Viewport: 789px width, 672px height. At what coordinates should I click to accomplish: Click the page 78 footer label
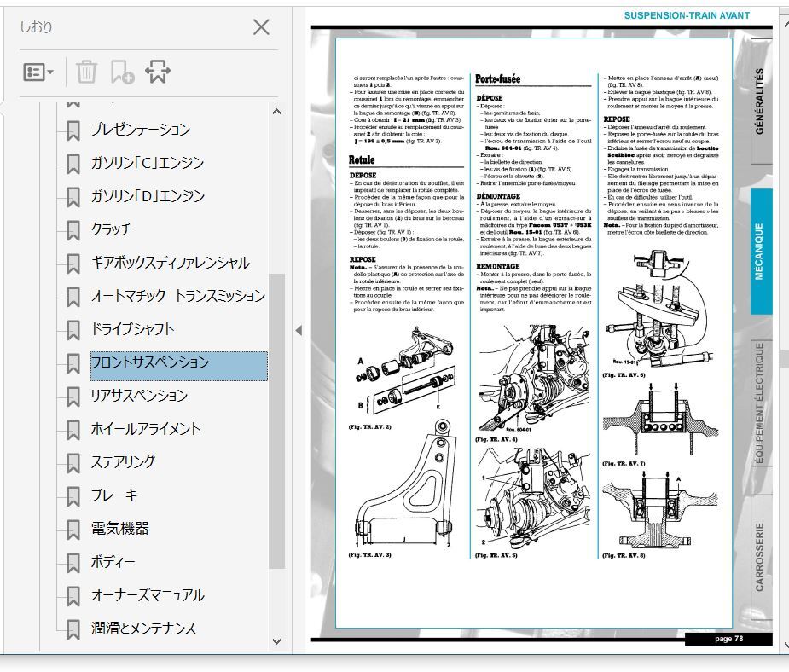(x=728, y=639)
